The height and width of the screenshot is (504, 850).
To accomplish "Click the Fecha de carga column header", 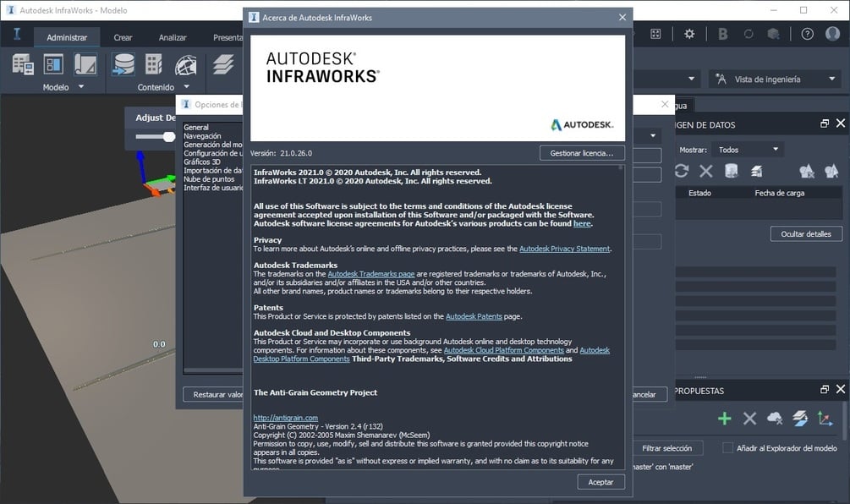I will (x=780, y=193).
